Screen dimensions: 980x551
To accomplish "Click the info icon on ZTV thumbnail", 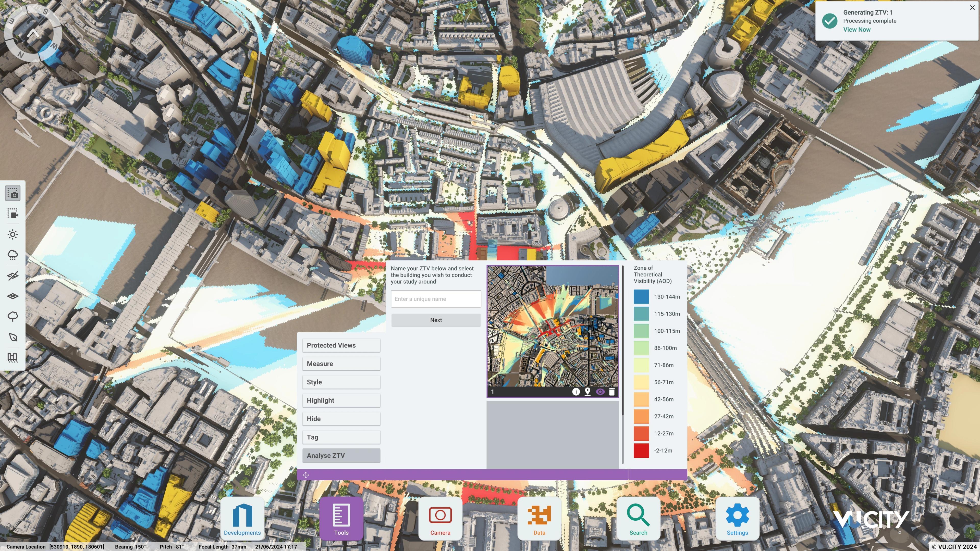I will click(x=576, y=392).
